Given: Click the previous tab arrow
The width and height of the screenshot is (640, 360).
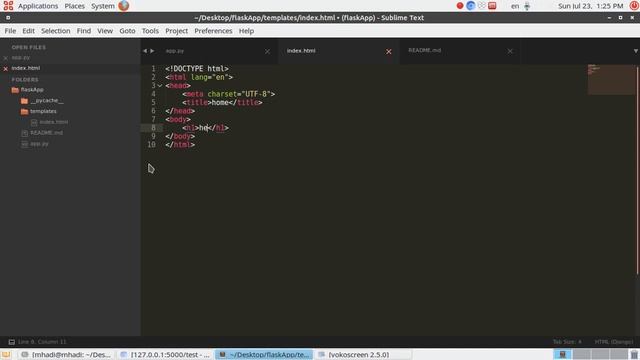Looking at the screenshot, I should [x=145, y=51].
